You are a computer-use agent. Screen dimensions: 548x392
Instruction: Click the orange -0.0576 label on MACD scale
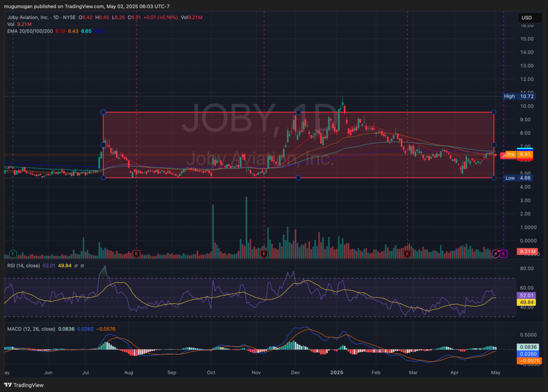[529, 361]
